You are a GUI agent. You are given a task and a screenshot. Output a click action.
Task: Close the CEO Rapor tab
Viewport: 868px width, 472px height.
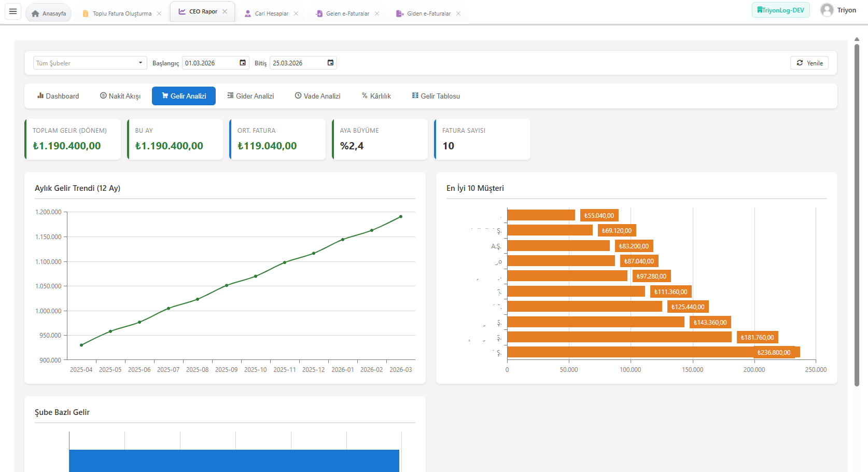pos(225,11)
